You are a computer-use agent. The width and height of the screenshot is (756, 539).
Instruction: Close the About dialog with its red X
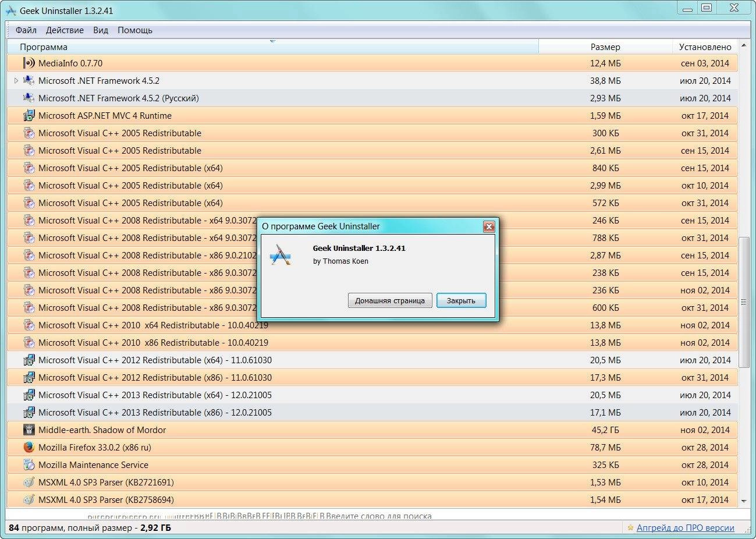tap(489, 226)
